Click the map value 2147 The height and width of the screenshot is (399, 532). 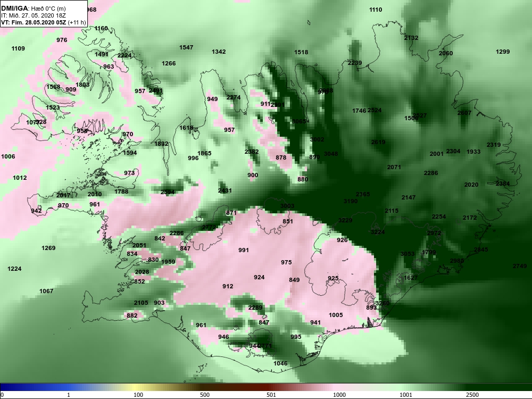click(409, 197)
